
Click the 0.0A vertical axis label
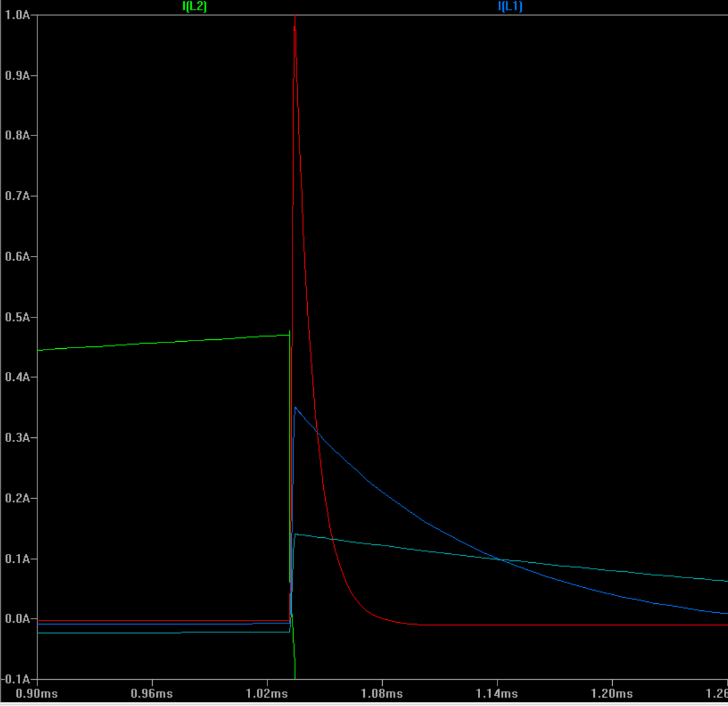(17, 619)
